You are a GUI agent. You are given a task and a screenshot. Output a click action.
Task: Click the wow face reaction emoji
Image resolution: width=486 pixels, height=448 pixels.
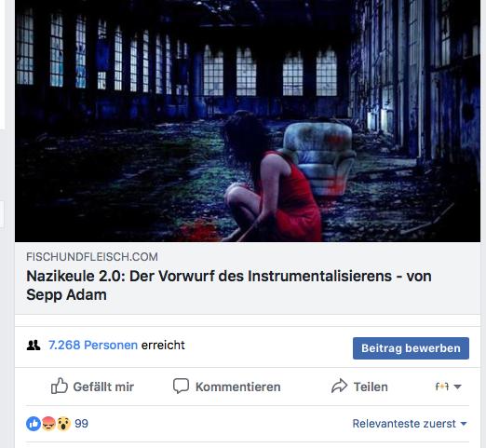(x=63, y=424)
